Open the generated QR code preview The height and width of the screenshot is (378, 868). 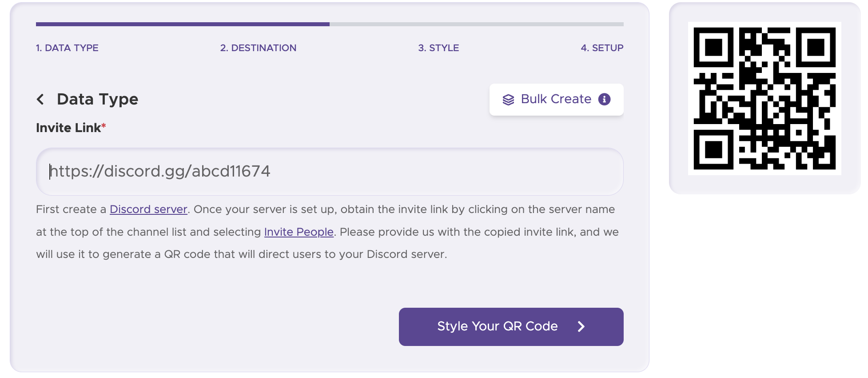point(764,98)
